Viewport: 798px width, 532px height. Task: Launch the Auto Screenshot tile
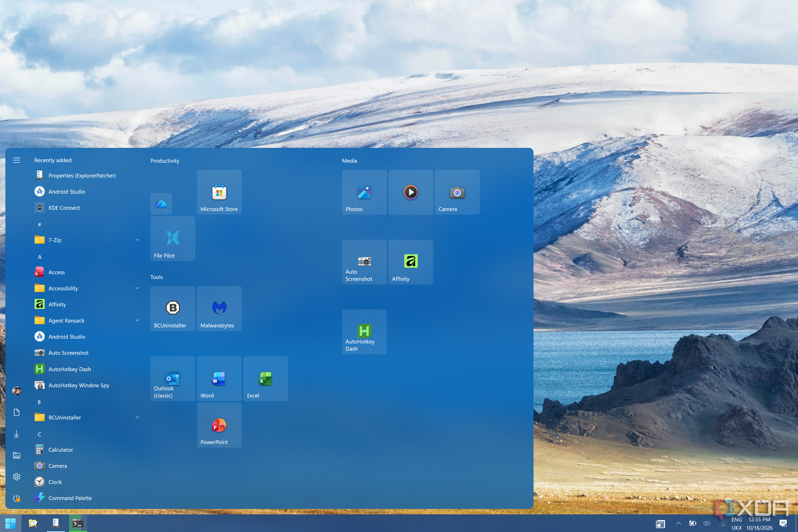pos(364,262)
